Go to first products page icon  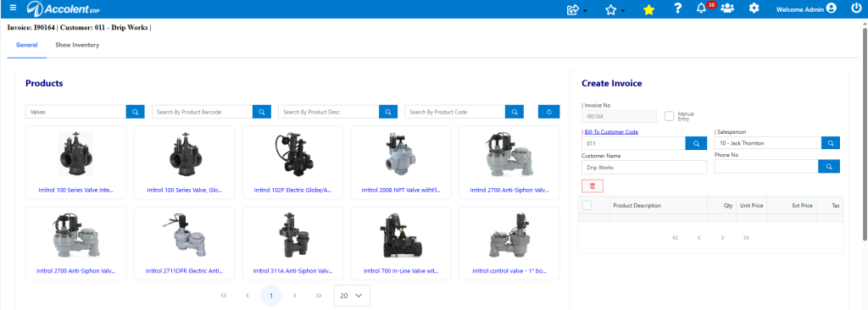[224, 296]
